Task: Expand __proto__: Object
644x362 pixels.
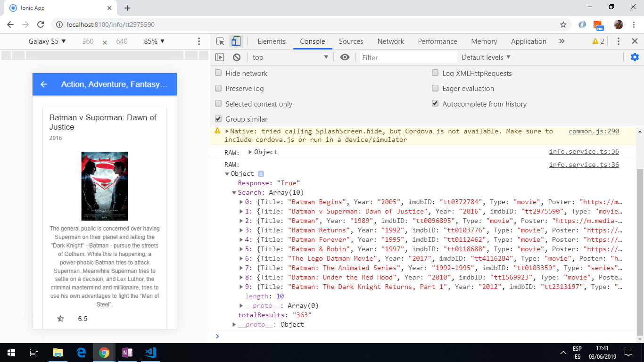Action: pos(234,325)
